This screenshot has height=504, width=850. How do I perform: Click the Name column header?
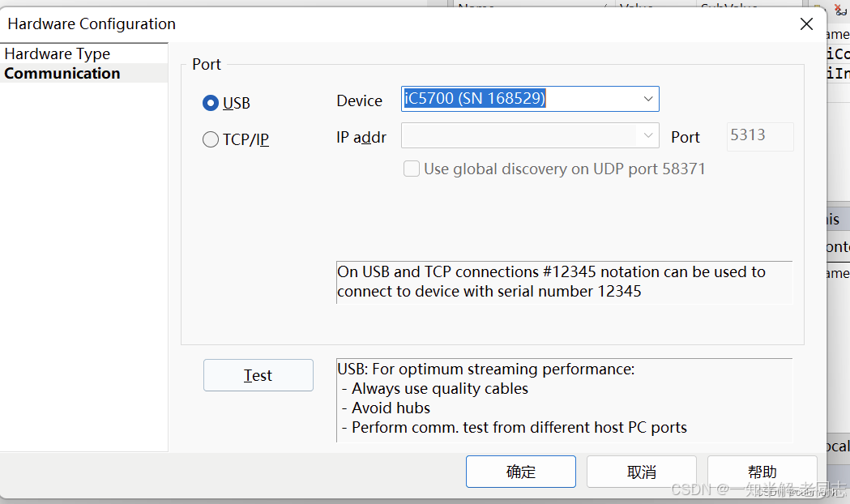[x=476, y=6]
